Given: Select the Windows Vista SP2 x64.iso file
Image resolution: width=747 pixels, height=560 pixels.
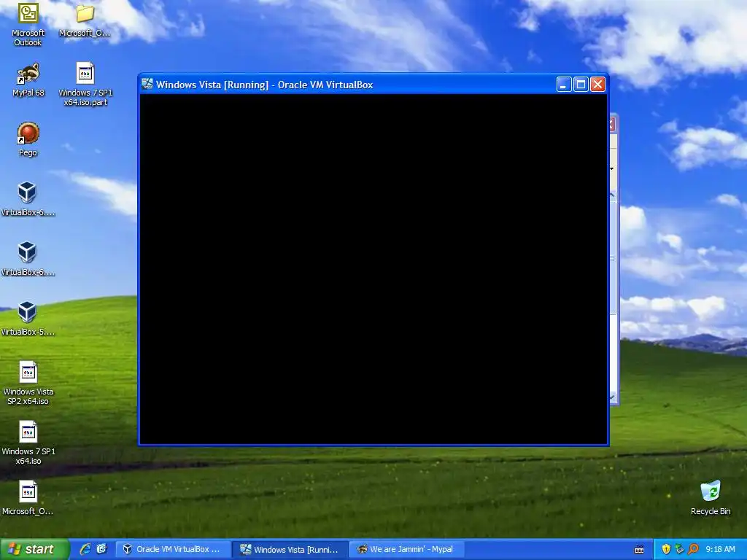Looking at the screenshot, I should click(28, 384).
